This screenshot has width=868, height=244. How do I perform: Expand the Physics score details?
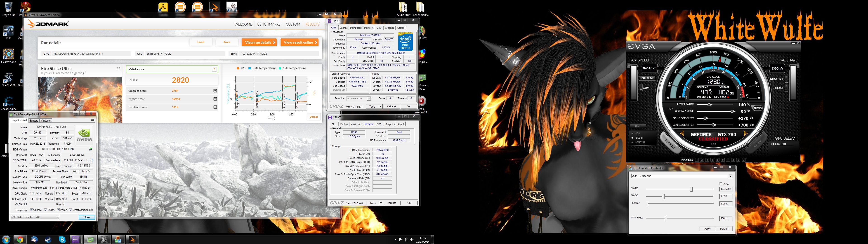pyautogui.click(x=215, y=99)
